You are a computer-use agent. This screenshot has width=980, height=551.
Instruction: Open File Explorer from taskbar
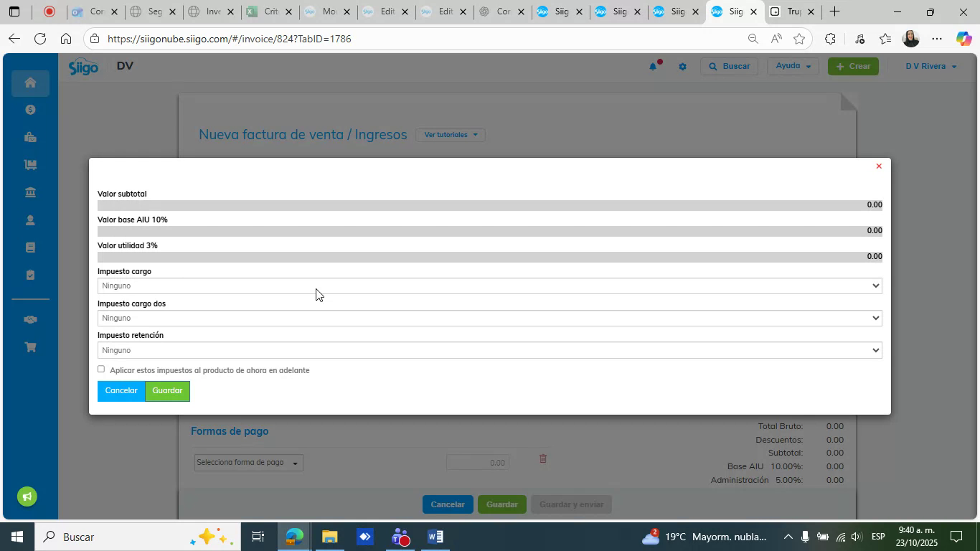tap(329, 537)
